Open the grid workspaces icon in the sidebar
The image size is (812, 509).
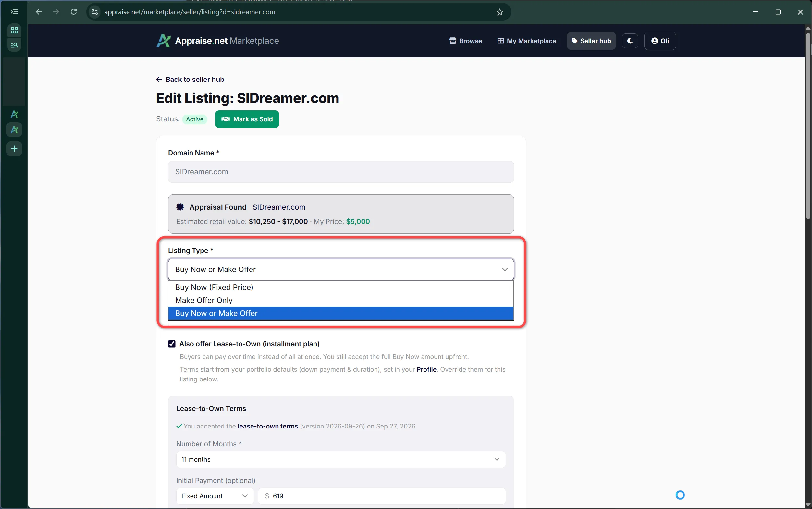(14, 30)
